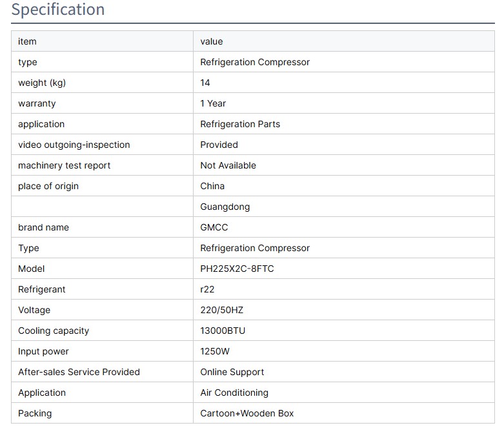The width and height of the screenshot is (504, 430).
Task: Click the video outgoing-inspection label
Action: [x=74, y=145]
